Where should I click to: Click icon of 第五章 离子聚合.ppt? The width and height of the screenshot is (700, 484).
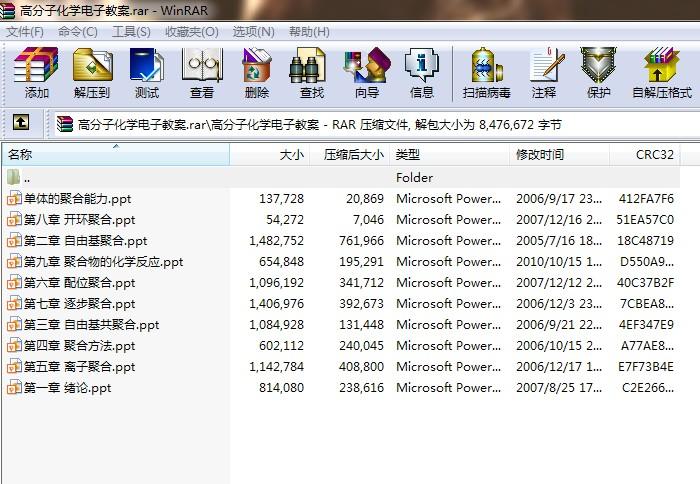coord(14,366)
